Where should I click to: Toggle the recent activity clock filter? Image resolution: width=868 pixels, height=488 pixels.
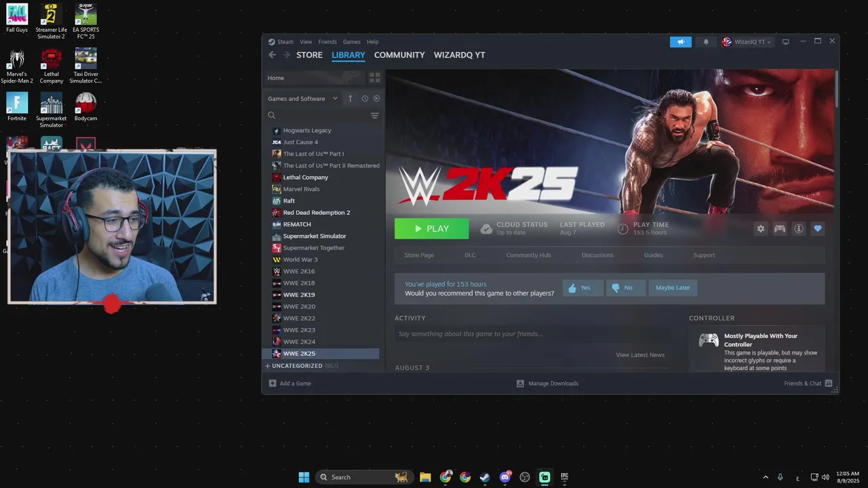coord(365,98)
